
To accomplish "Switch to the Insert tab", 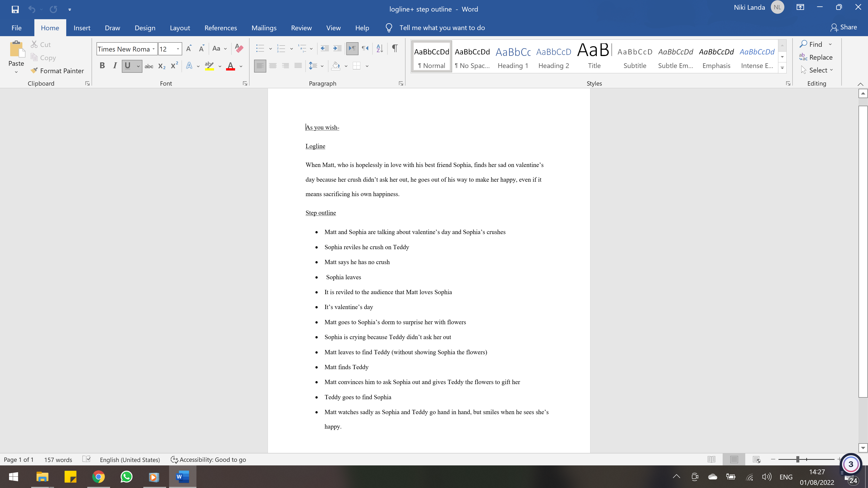I will click(82, 28).
